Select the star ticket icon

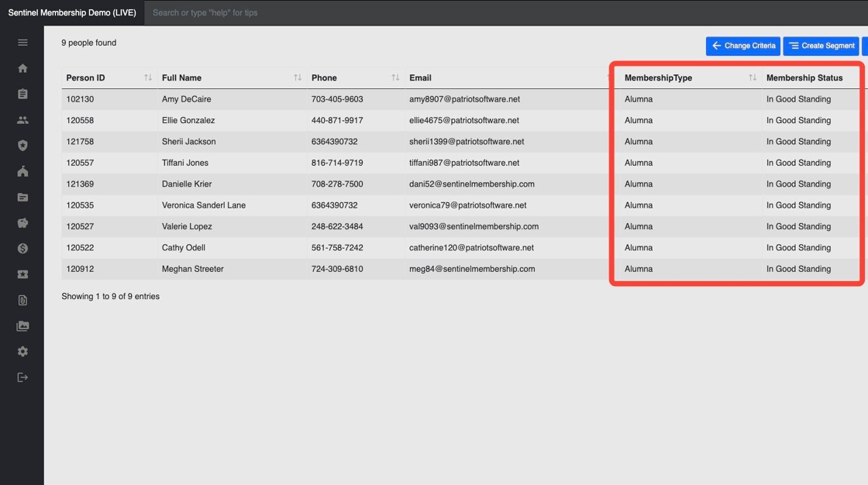coord(22,274)
